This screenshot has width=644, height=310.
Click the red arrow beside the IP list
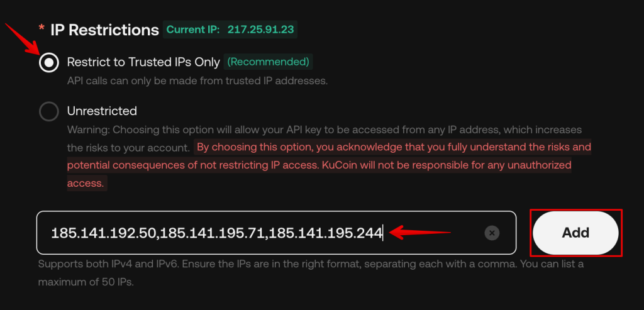tap(420, 233)
